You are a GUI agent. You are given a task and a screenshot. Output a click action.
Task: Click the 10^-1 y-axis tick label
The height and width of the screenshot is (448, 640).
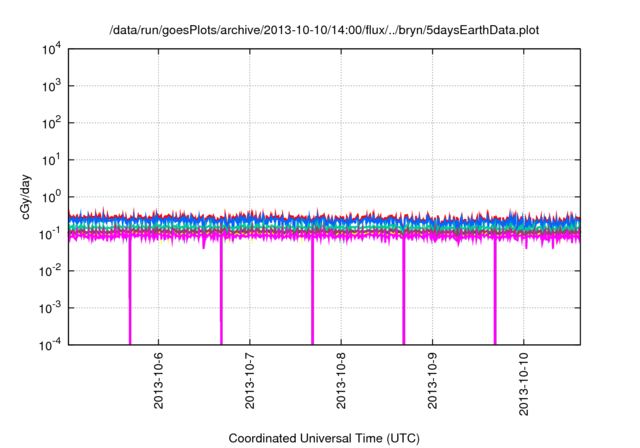pyautogui.click(x=51, y=235)
